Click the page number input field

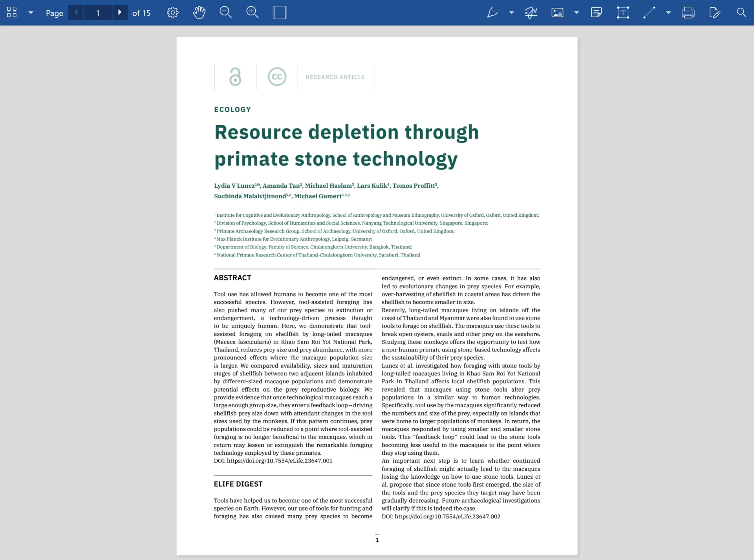[98, 13]
